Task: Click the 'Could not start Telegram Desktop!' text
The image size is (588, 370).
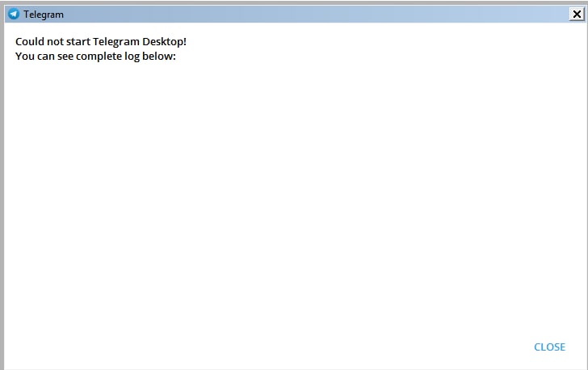Action: 101,42
